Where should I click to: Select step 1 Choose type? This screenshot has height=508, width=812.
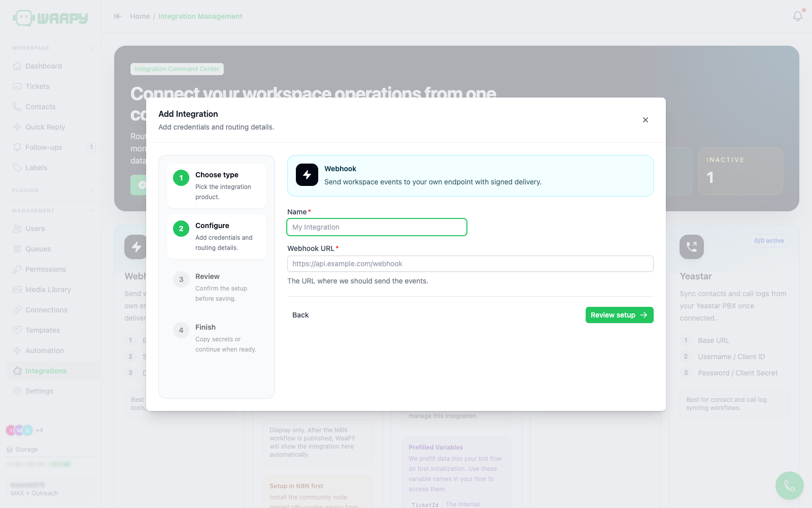[217, 186]
